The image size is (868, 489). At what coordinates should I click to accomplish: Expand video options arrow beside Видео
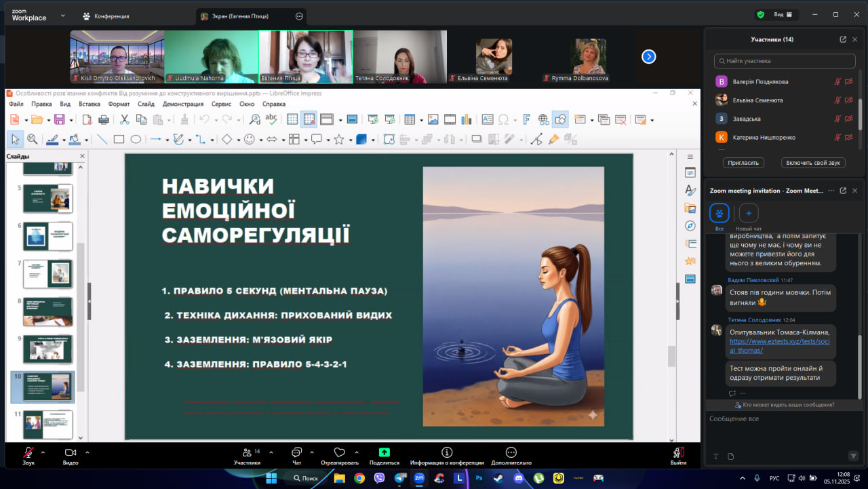87,452
